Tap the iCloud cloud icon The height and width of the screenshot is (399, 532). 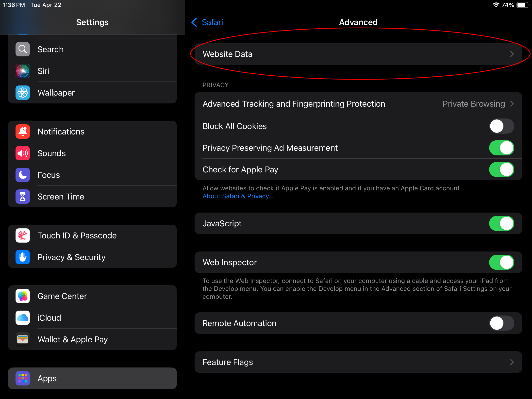click(23, 318)
